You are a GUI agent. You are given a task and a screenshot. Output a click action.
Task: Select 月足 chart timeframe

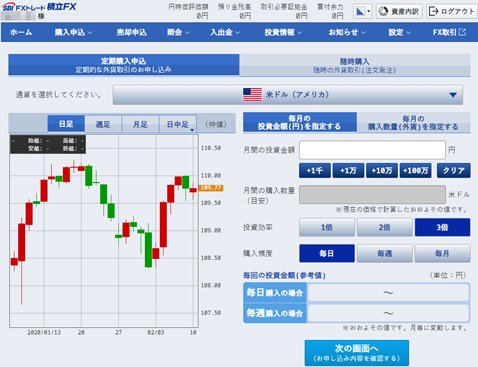click(140, 124)
